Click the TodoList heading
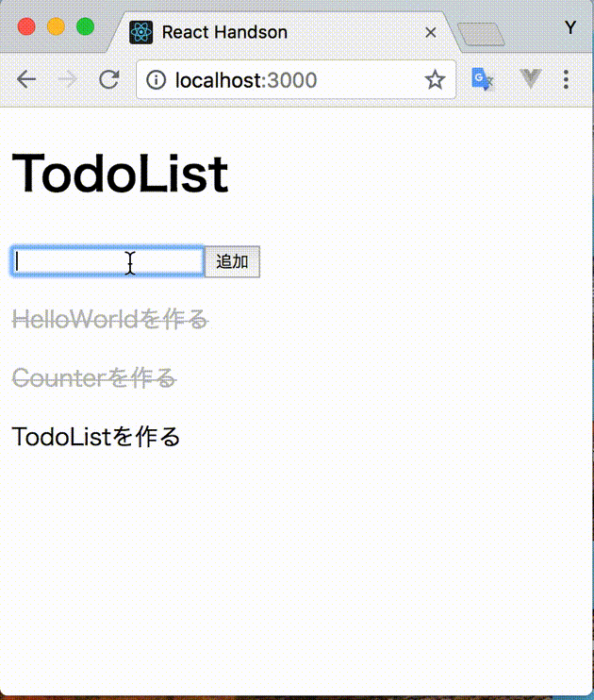Screen dimensions: 594x700 tap(120, 174)
